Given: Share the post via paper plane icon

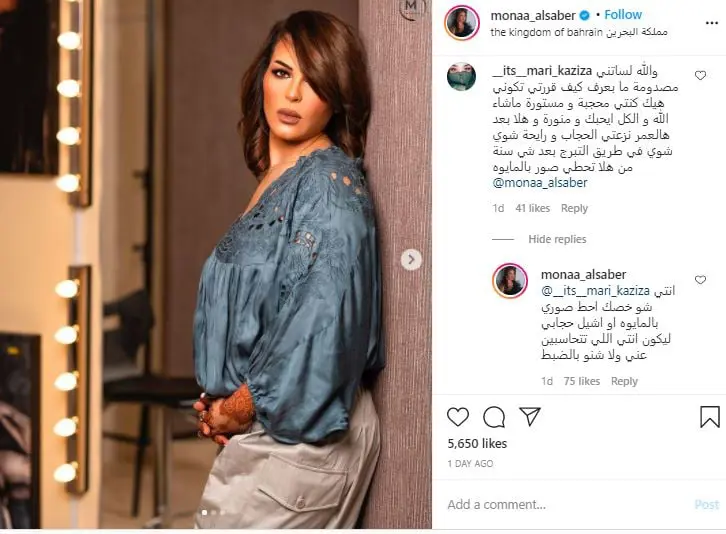Looking at the screenshot, I should (530, 416).
